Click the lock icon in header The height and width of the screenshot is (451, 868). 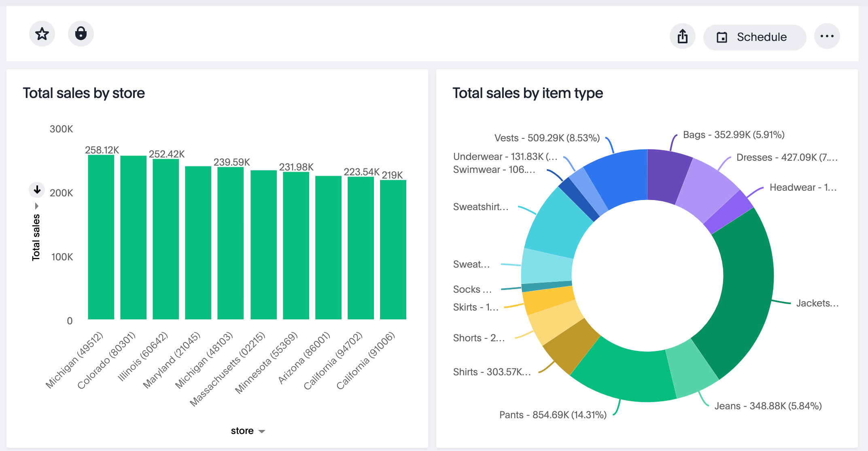click(x=81, y=34)
